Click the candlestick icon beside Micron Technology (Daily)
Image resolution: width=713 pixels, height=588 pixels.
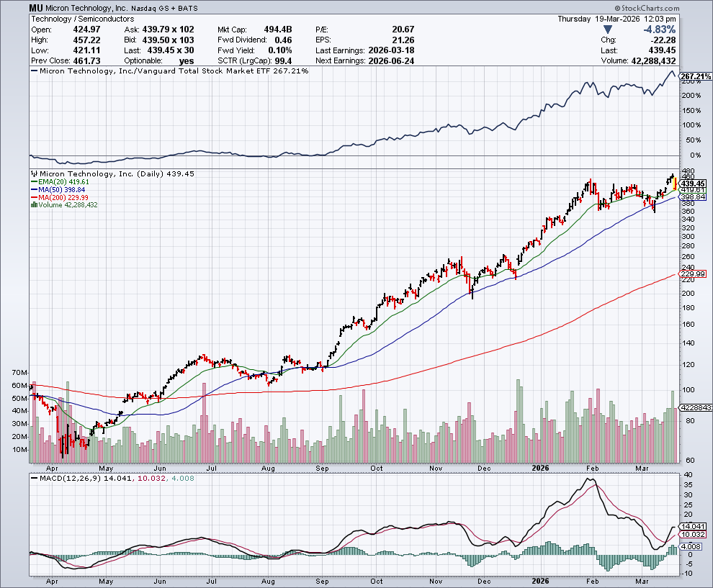[33, 174]
